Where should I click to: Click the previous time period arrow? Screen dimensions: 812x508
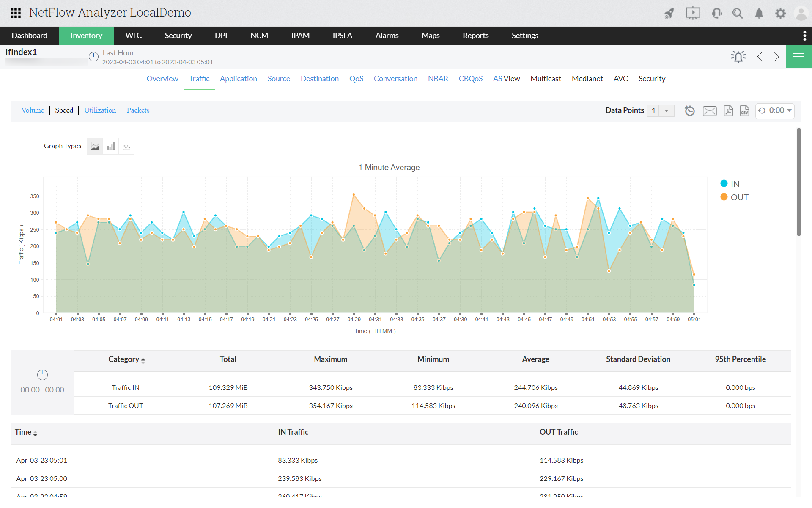760,57
